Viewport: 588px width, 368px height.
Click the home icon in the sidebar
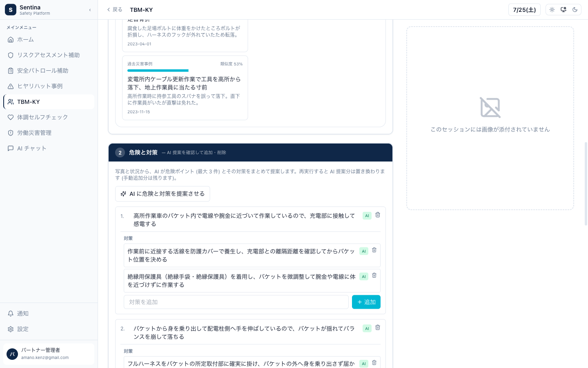click(x=11, y=40)
